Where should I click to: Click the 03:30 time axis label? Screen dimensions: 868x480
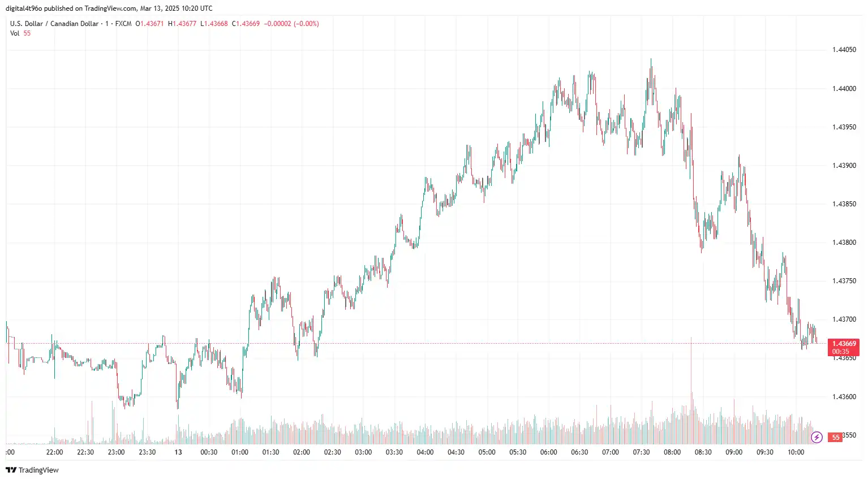[x=394, y=452]
